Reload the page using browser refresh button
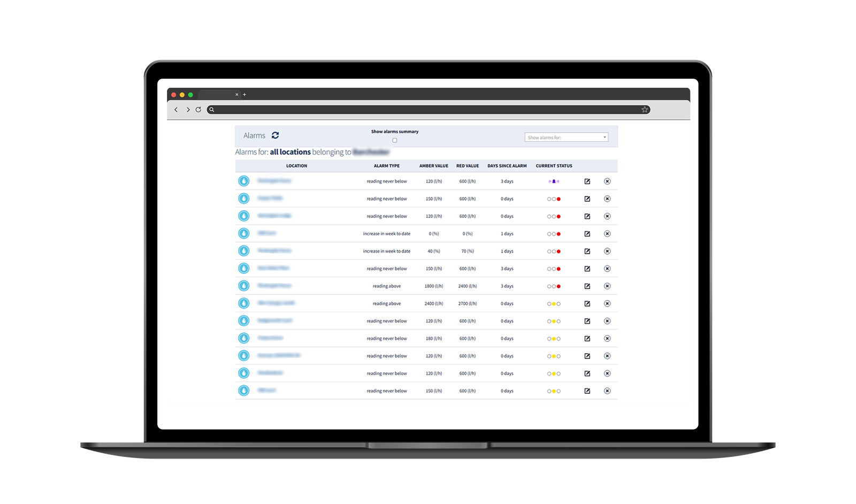Viewport: 856px width, 504px height. coord(198,110)
